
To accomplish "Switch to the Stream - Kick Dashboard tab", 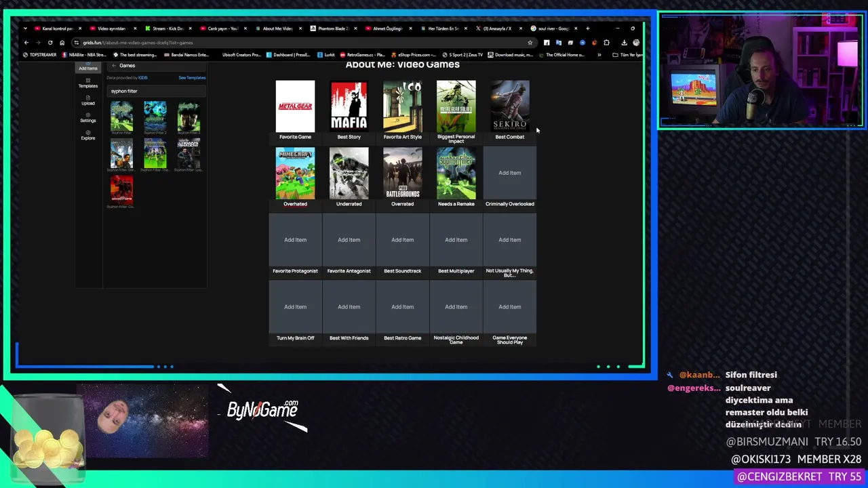I will (168, 28).
